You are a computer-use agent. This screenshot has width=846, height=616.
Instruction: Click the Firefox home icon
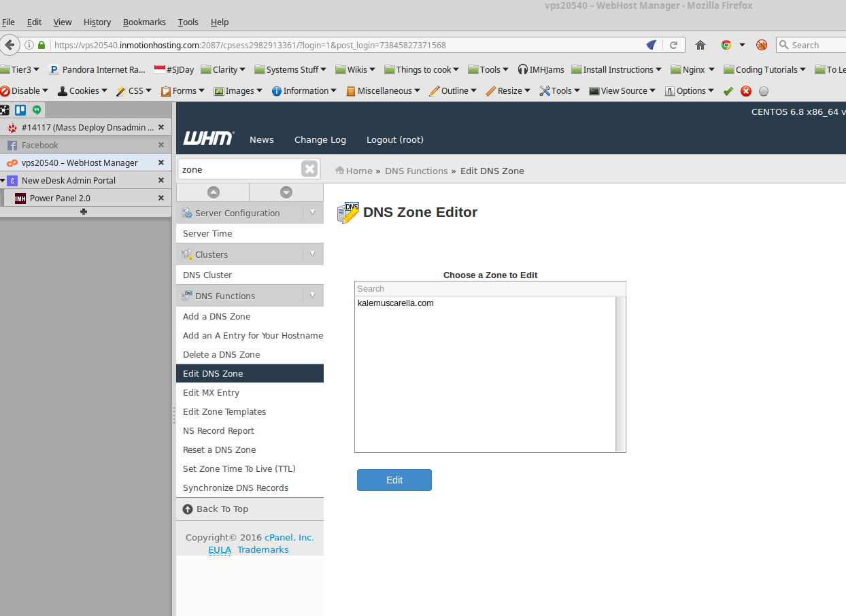click(x=700, y=45)
